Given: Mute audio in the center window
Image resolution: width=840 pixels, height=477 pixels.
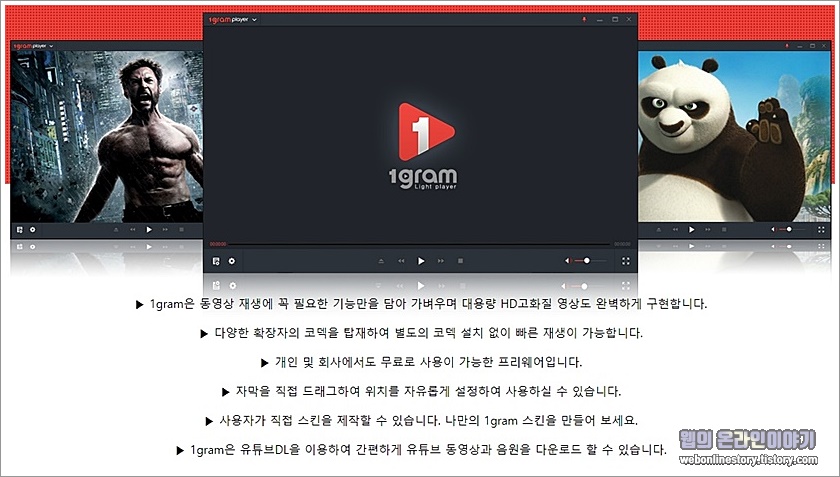Looking at the screenshot, I should [567, 261].
